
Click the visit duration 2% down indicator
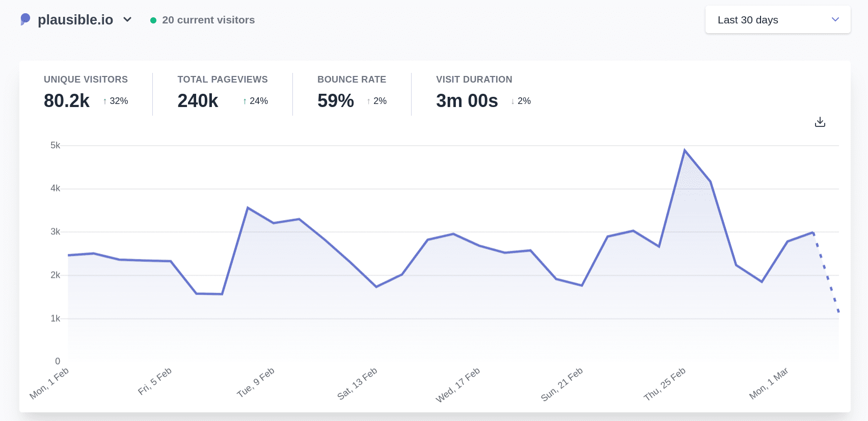(x=521, y=101)
